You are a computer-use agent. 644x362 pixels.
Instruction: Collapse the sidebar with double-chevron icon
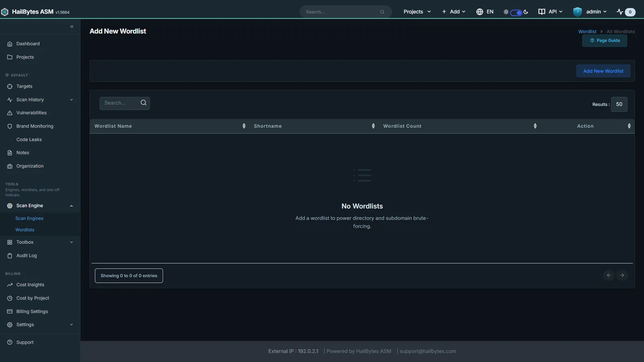[x=72, y=27]
